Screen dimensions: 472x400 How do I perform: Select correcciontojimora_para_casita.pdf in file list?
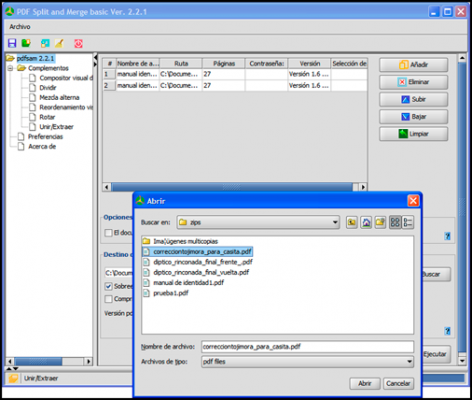click(x=198, y=251)
